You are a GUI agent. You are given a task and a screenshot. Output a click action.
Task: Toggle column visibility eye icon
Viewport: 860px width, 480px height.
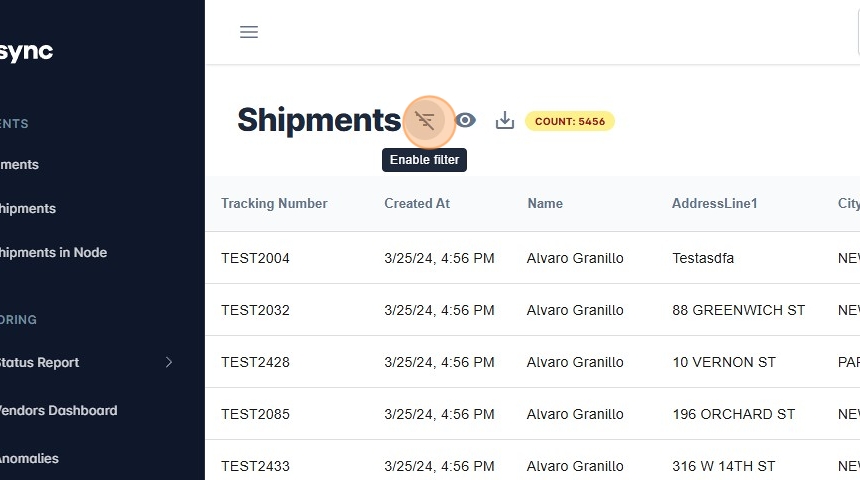[465, 121]
